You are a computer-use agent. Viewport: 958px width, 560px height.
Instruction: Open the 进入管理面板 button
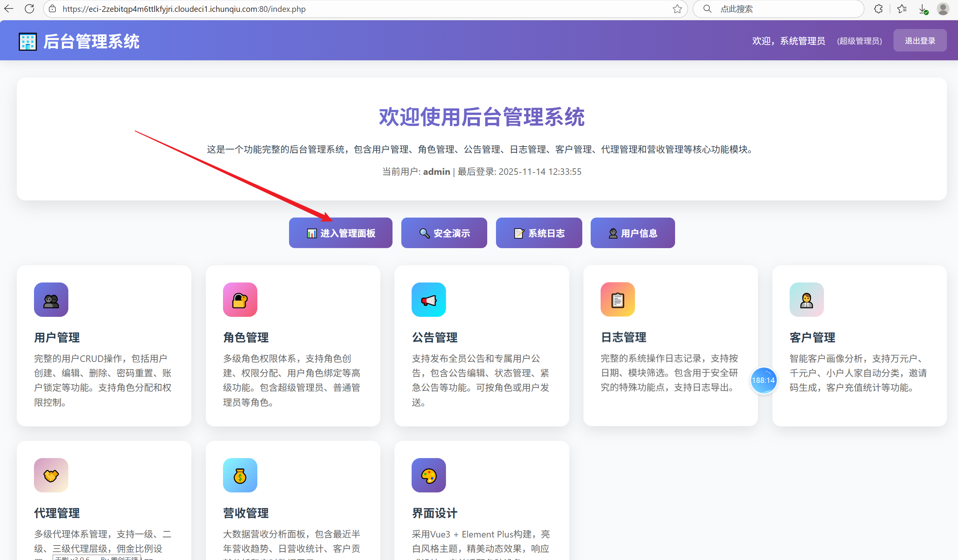click(340, 233)
